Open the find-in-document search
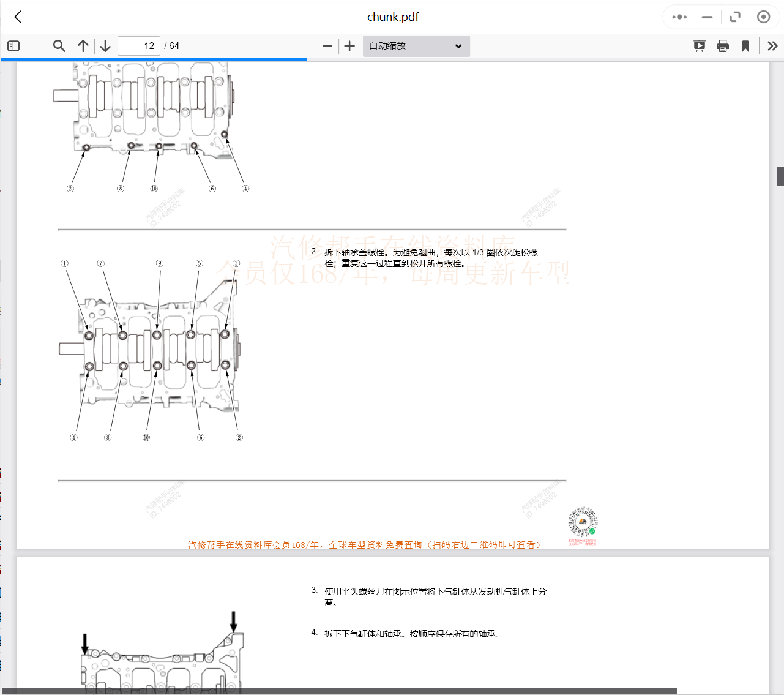 [x=59, y=46]
